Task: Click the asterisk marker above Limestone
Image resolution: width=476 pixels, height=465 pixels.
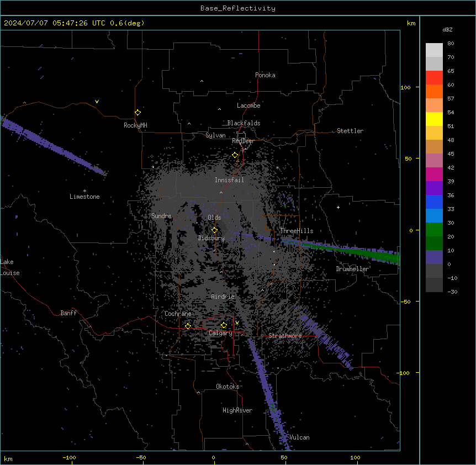Action: pyautogui.click(x=84, y=191)
